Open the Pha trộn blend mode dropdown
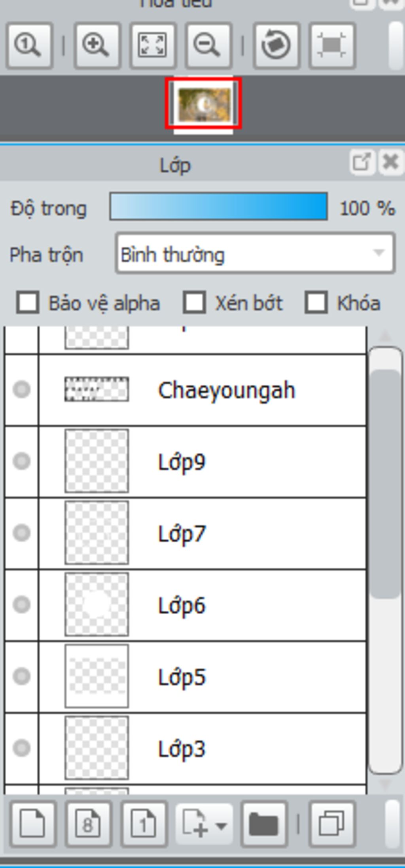Image resolution: width=405 pixels, height=868 pixels. [x=255, y=253]
